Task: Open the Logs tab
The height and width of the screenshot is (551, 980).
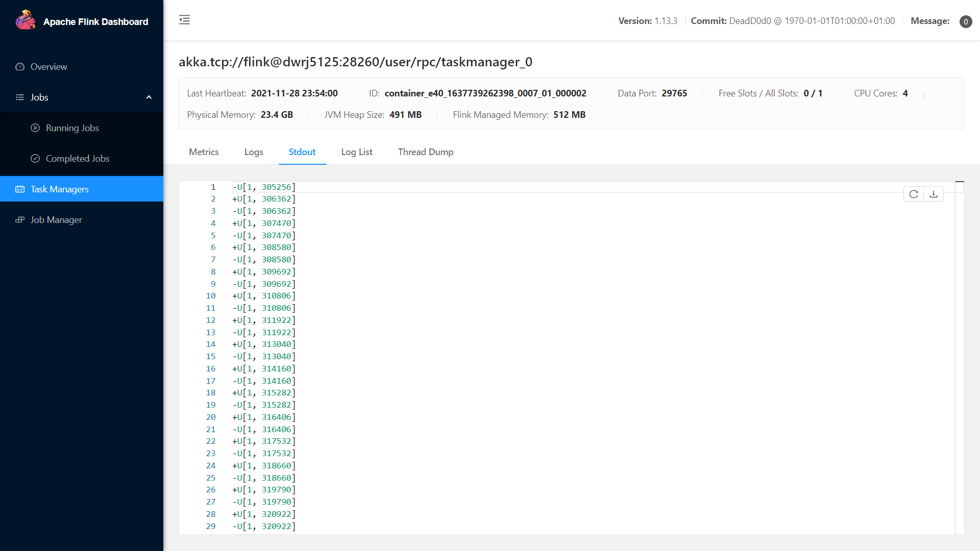Action: (x=254, y=152)
